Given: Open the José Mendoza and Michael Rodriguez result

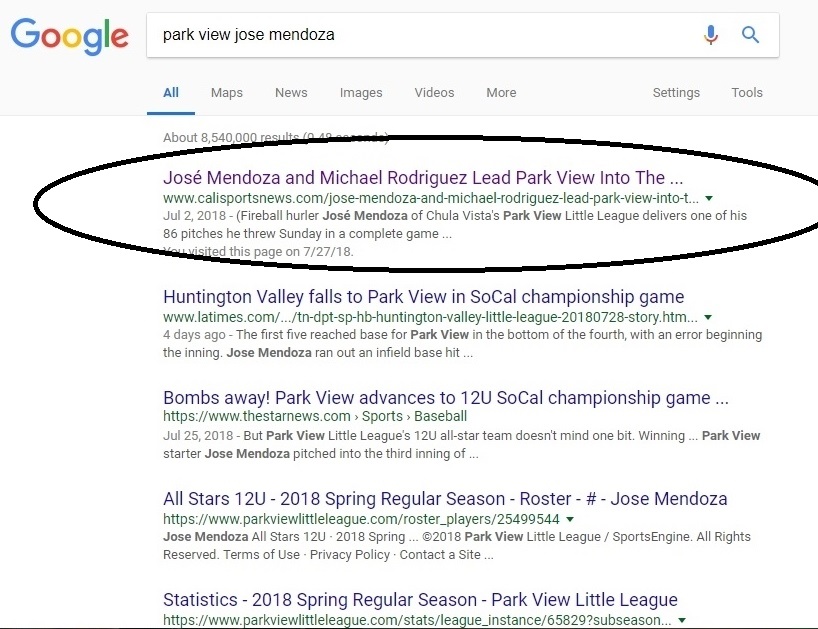Looking at the screenshot, I should pos(423,178).
